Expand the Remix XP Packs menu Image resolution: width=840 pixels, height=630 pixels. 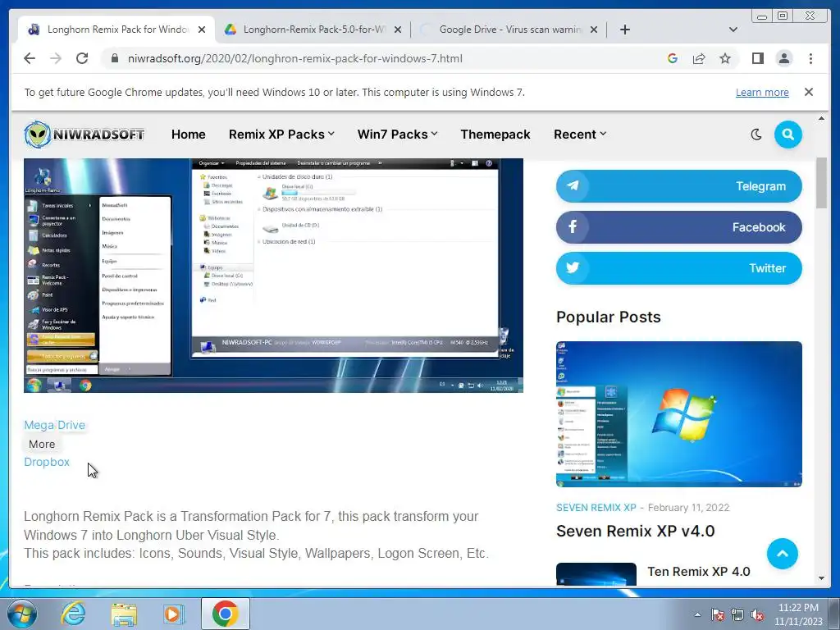pyautogui.click(x=281, y=135)
